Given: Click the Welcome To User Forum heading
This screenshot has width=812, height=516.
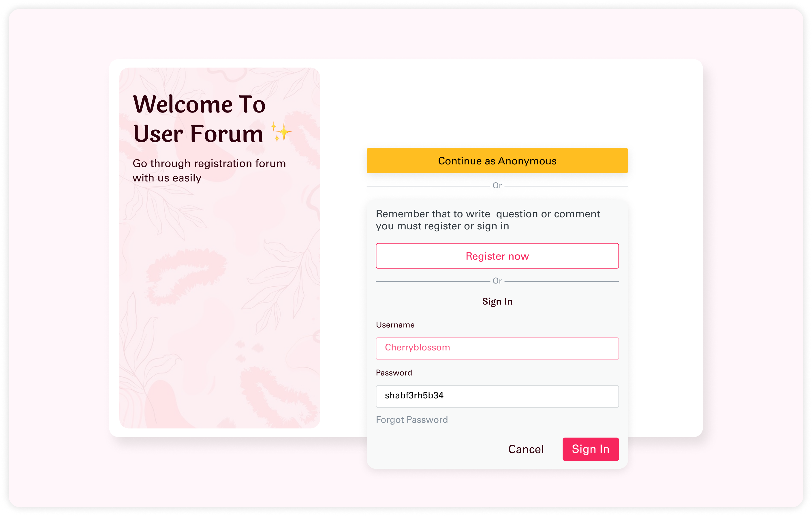Looking at the screenshot, I should (199, 119).
